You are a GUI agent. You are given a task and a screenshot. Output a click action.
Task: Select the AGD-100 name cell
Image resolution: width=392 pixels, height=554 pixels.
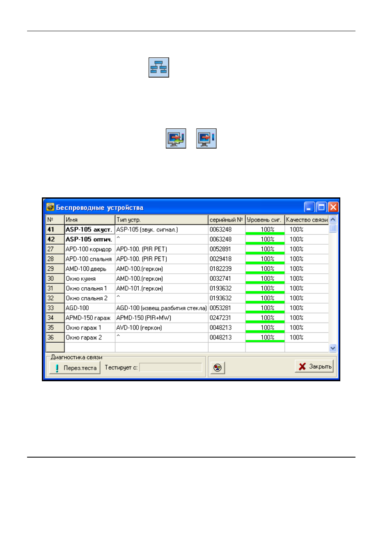tap(89, 308)
